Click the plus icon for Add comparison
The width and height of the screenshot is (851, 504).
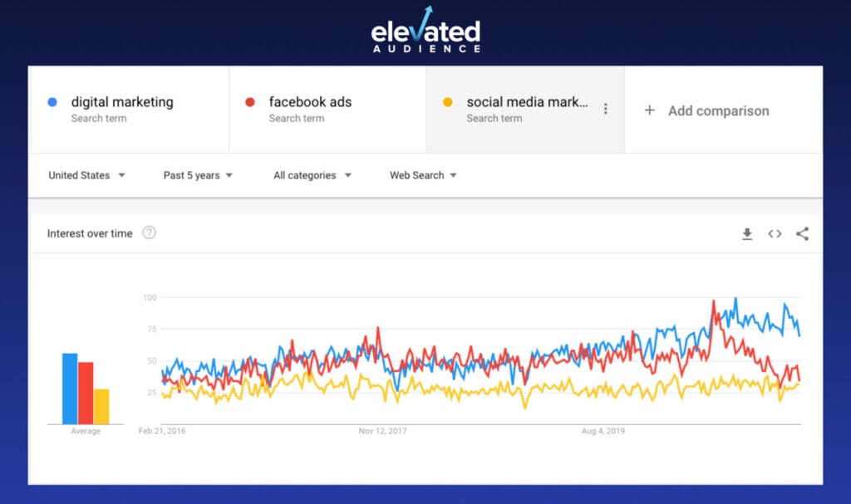(x=650, y=110)
